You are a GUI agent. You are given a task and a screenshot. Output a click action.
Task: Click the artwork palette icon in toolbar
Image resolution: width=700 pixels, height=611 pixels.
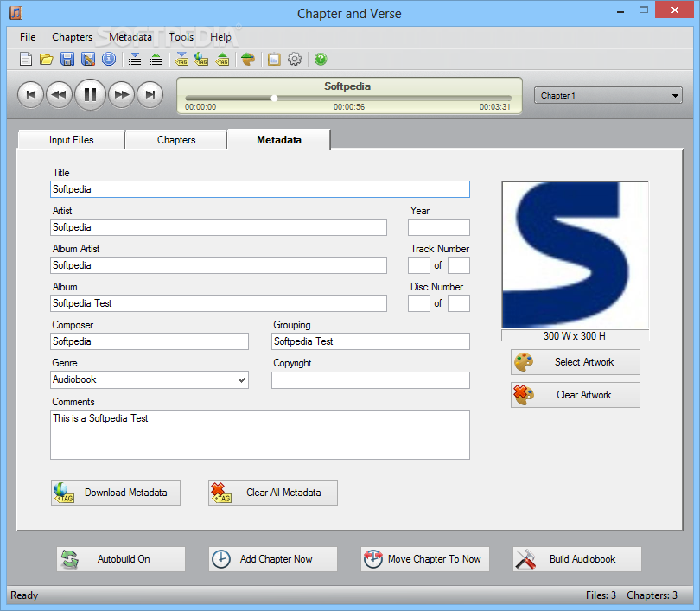[248, 59]
